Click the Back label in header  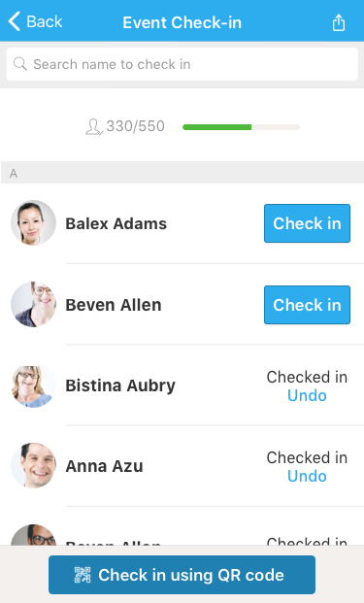[45, 21]
